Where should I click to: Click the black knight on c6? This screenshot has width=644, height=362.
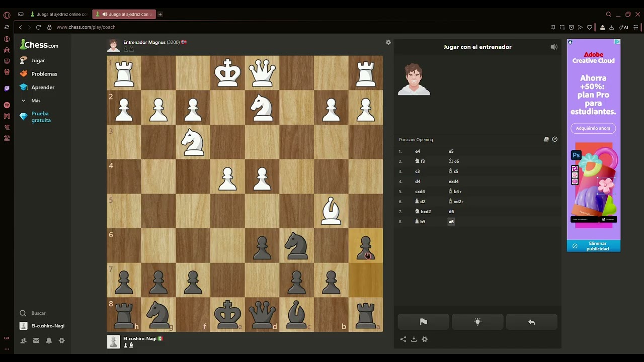click(x=297, y=245)
